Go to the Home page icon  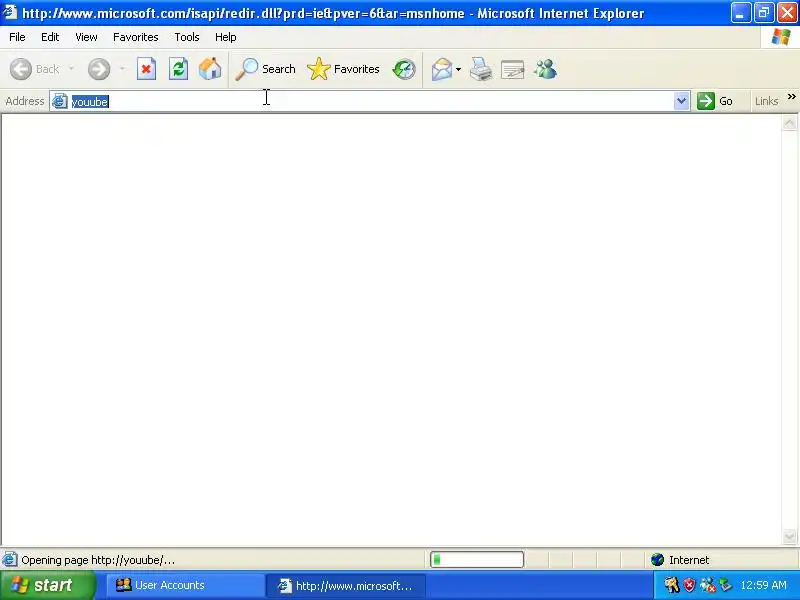pyautogui.click(x=210, y=69)
